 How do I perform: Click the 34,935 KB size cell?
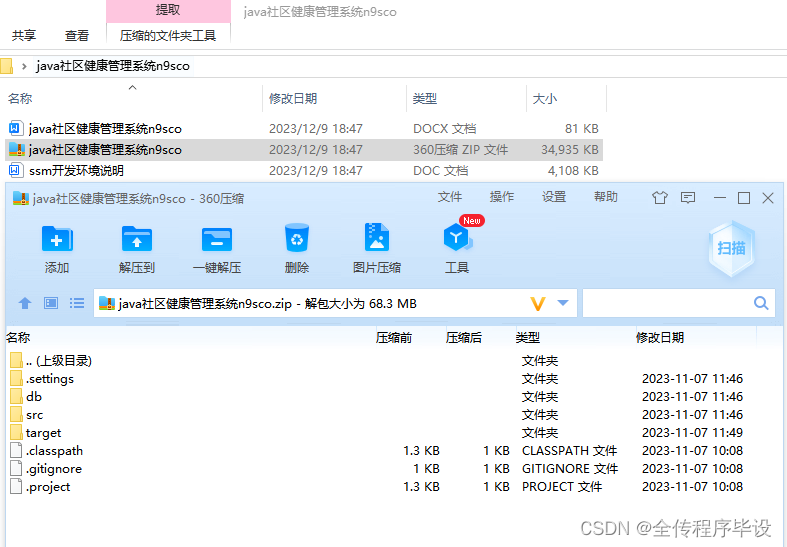point(570,150)
